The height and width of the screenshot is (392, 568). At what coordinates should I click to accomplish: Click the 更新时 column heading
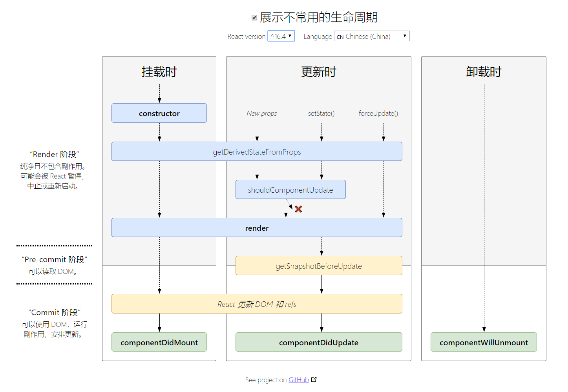click(319, 72)
